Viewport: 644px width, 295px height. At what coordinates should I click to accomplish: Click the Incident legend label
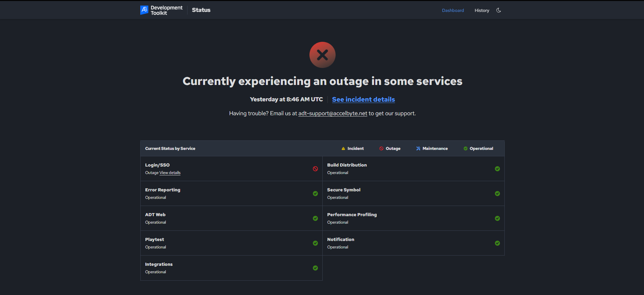pos(356,149)
